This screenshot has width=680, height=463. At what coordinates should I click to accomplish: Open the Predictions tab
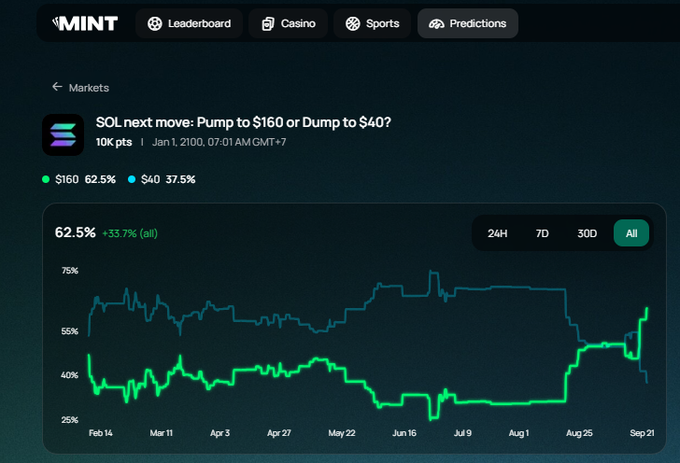pyautogui.click(x=468, y=23)
